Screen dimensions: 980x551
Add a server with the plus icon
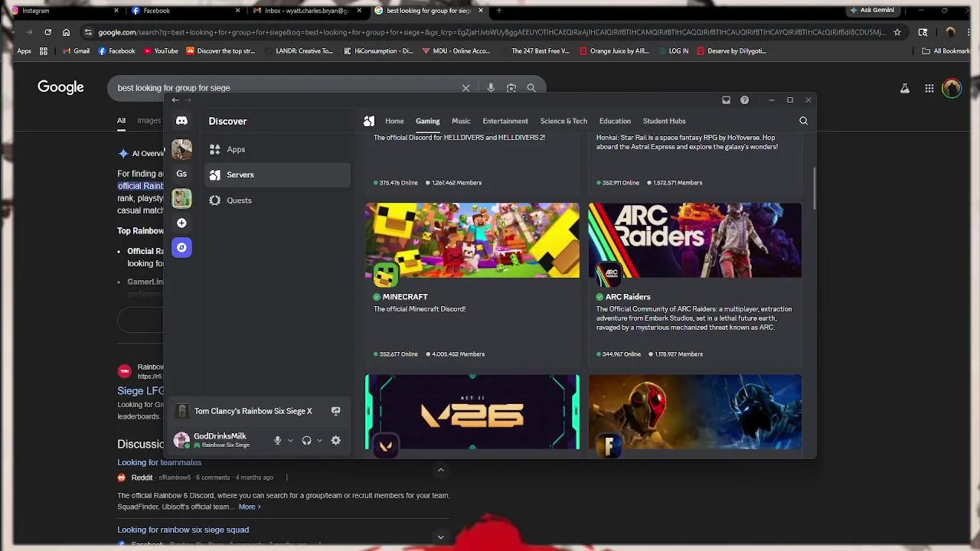point(181,223)
